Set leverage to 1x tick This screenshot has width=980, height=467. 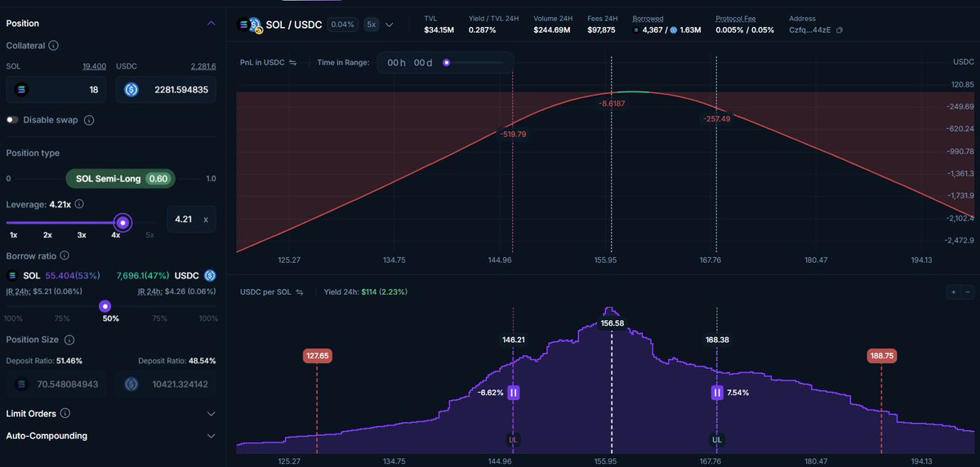pos(13,235)
